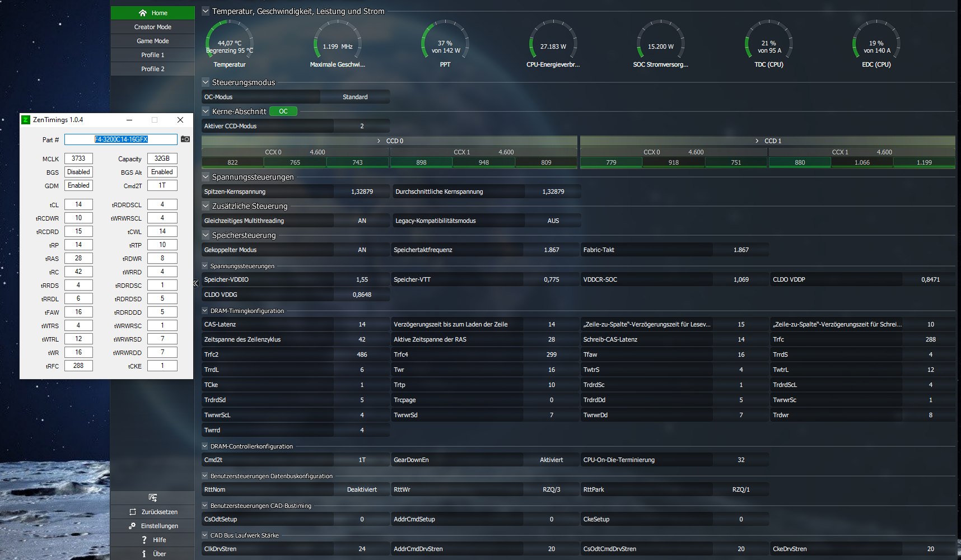The image size is (961, 560).
Task: Click the camera screenshot icon in ZenTimings
Action: click(x=185, y=139)
